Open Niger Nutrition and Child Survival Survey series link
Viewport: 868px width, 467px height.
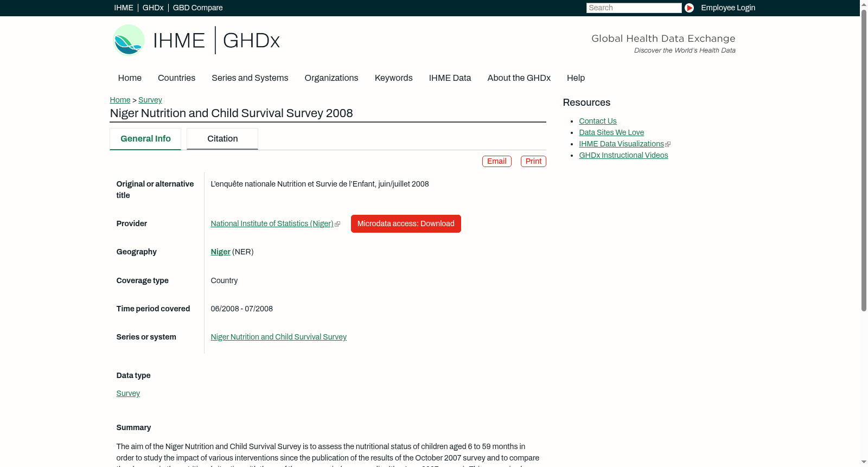pyautogui.click(x=278, y=337)
